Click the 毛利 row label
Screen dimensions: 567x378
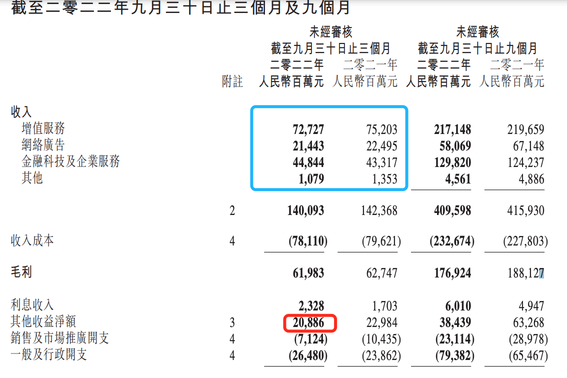[x=21, y=272]
